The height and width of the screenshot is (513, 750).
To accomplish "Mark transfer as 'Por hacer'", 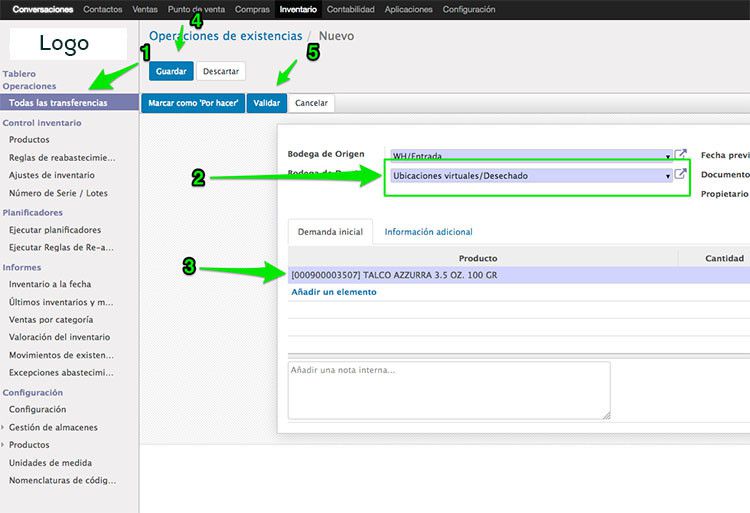I will pyautogui.click(x=193, y=103).
